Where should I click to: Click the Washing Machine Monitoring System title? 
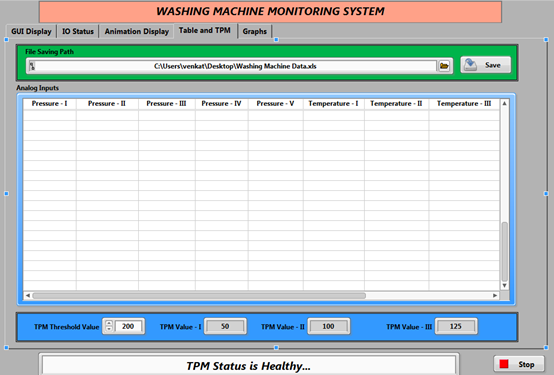tap(270, 11)
